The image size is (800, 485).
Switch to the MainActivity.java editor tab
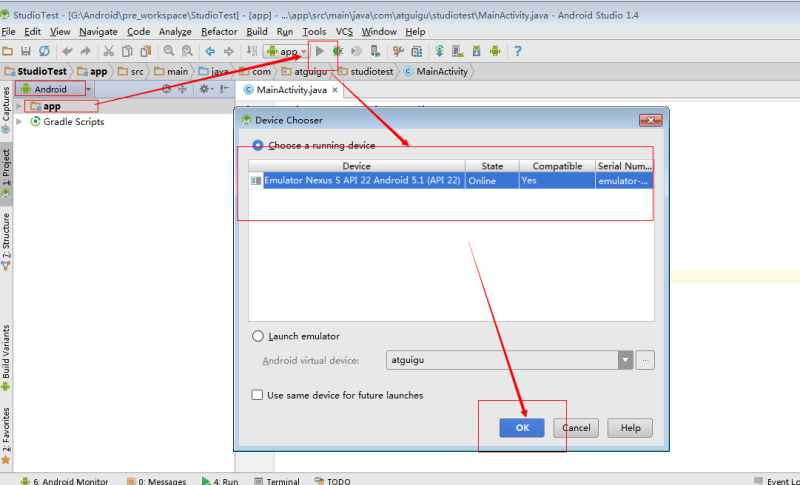[x=291, y=90]
